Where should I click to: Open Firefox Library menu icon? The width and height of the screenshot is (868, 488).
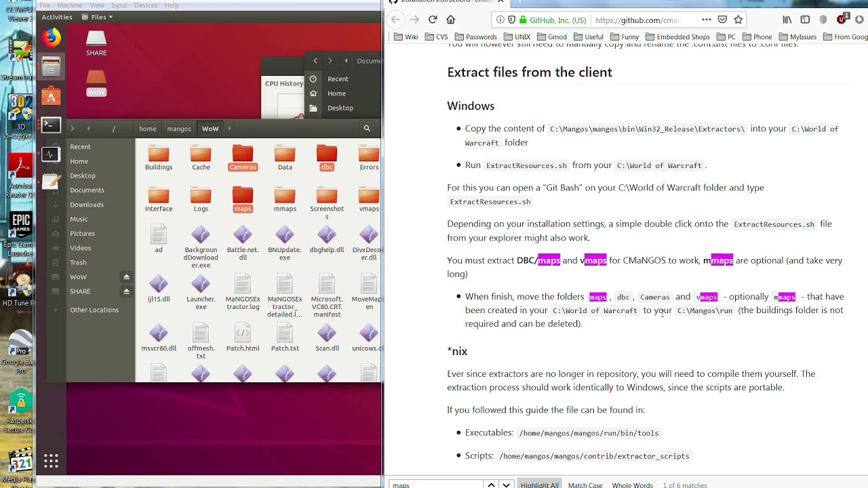(x=787, y=20)
